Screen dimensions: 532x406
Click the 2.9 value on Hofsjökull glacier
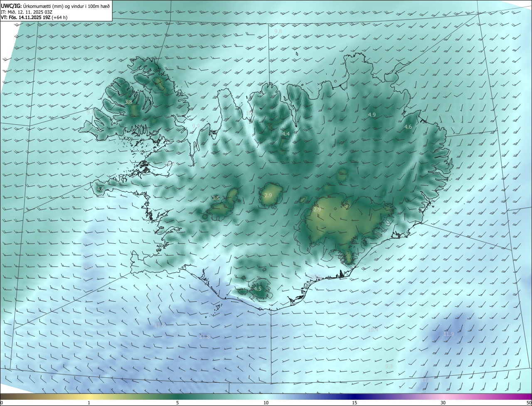pyautogui.click(x=268, y=196)
